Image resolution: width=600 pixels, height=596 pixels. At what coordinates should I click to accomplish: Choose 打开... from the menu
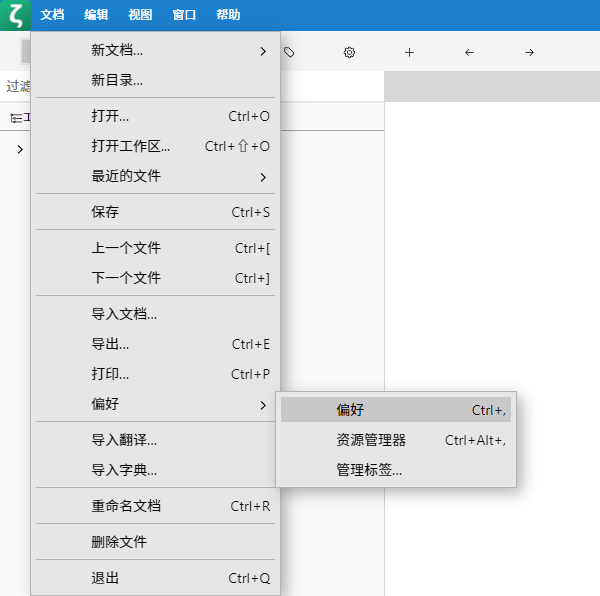point(155,116)
